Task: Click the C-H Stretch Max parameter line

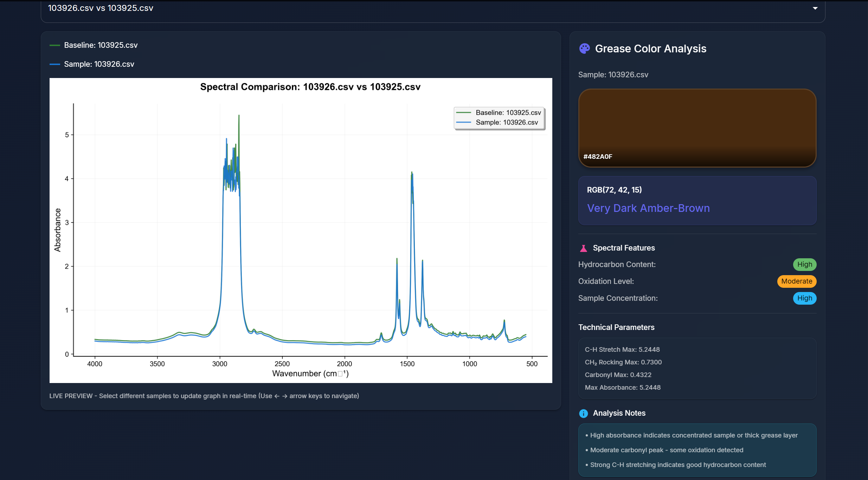Action: point(622,350)
